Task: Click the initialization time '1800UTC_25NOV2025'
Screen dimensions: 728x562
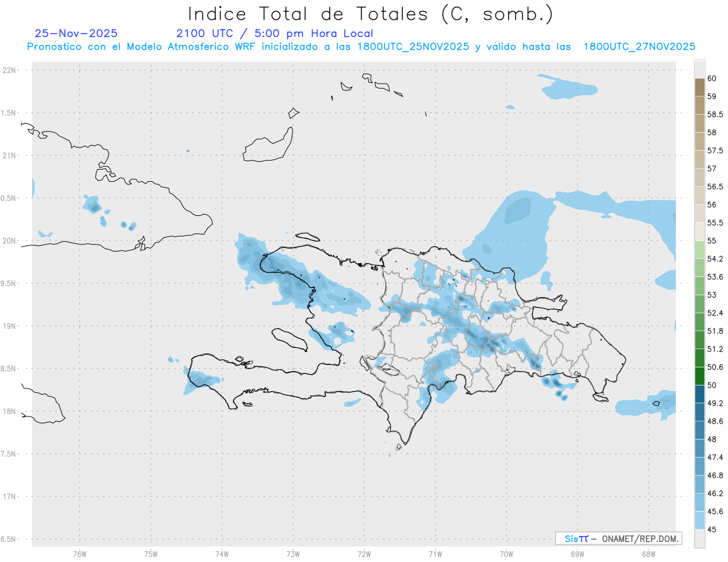Action: click(413, 47)
